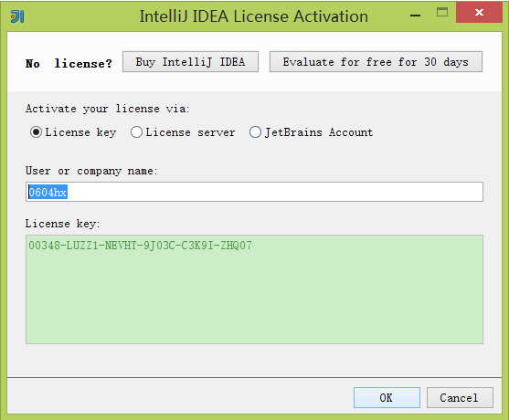Confirm activation with the OK button
Viewport: 509px width, 420px height.
[387, 397]
